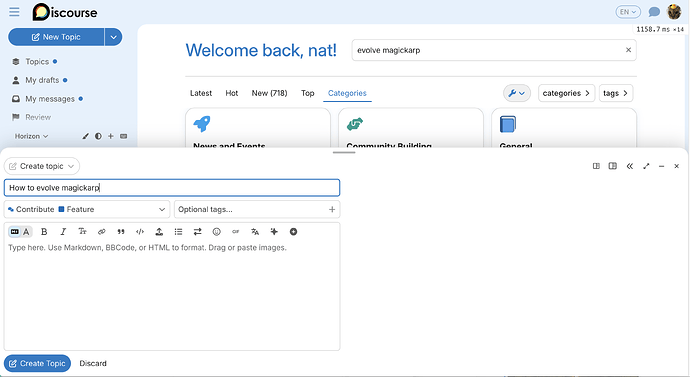Viewport: 690px width, 377px height.
Task: Discard the draft topic
Action: pyautogui.click(x=93, y=363)
